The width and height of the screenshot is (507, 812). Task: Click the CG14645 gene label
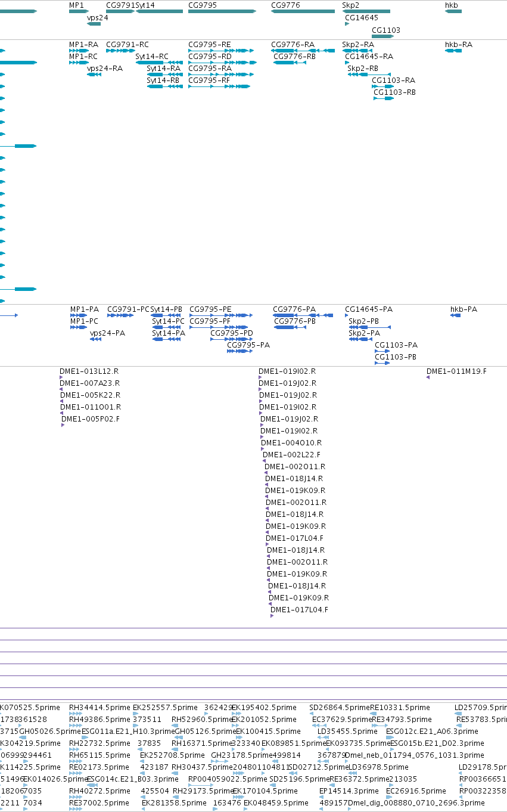(x=362, y=17)
